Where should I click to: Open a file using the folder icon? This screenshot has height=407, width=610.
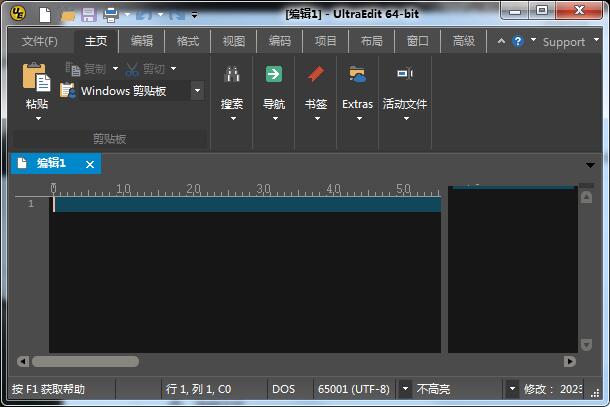68,16
